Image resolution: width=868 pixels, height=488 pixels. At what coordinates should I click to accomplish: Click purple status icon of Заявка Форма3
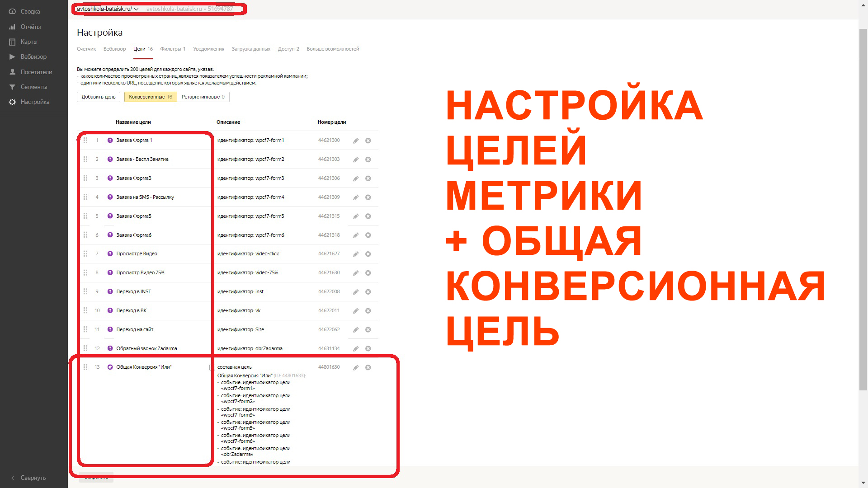pyautogui.click(x=110, y=178)
